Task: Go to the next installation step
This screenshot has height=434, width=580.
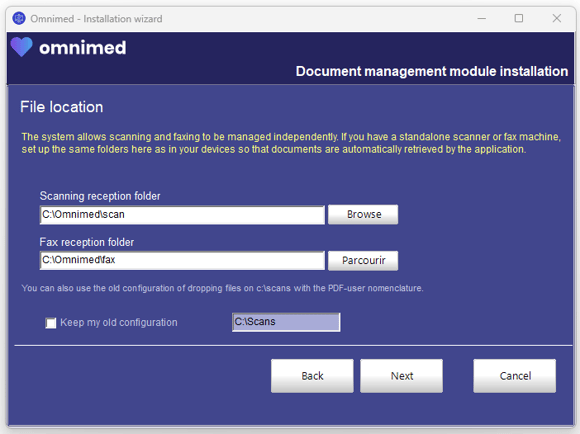Action: click(x=401, y=376)
